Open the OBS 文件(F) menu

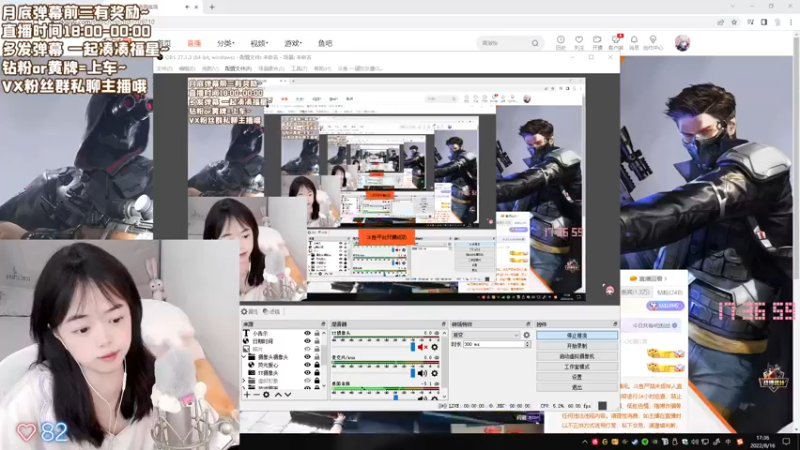coord(164,68)
